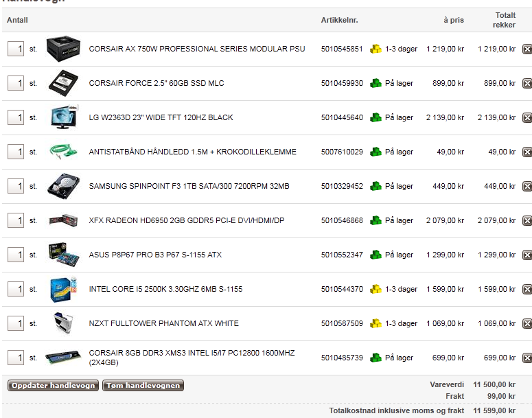The width and height of the screenshot is (532, 418).
Task: Remove Intel Core i5 2500K from cart
Action: tap(527, 289)
